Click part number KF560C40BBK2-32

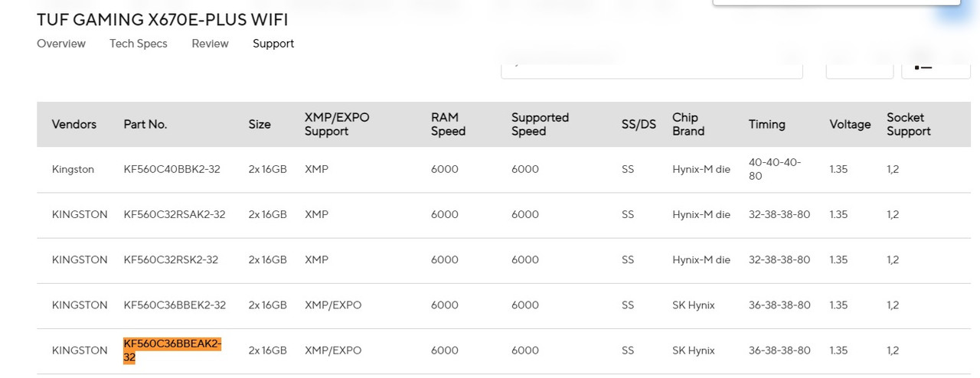171,169
